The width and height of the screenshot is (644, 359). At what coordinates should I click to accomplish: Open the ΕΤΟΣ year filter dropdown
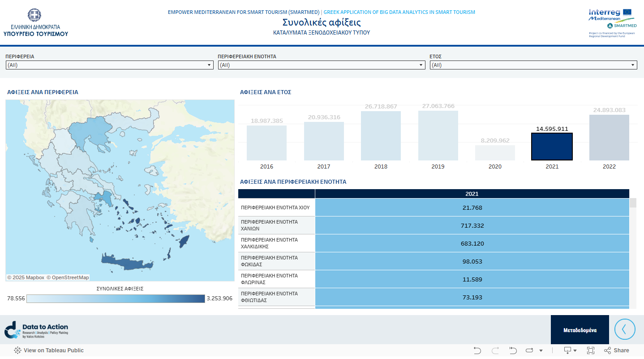pyautogui.click(x=533, y=65)
